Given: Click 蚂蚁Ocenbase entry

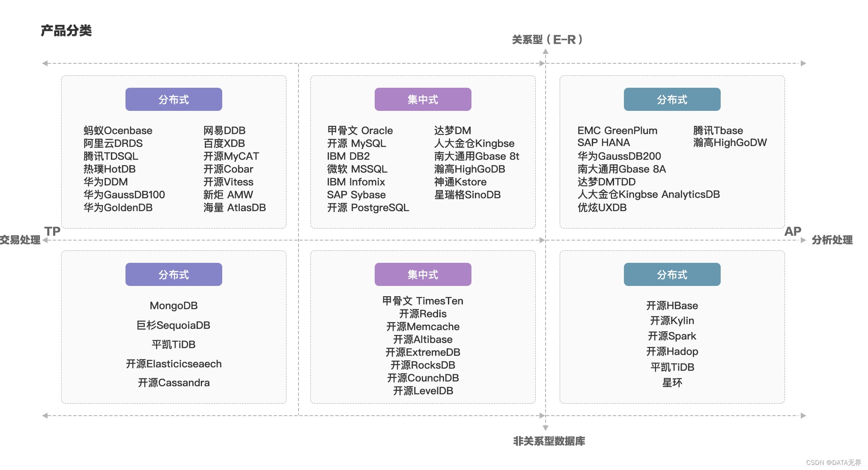Looking at the screenshot, I should click(x=118, y=131).
